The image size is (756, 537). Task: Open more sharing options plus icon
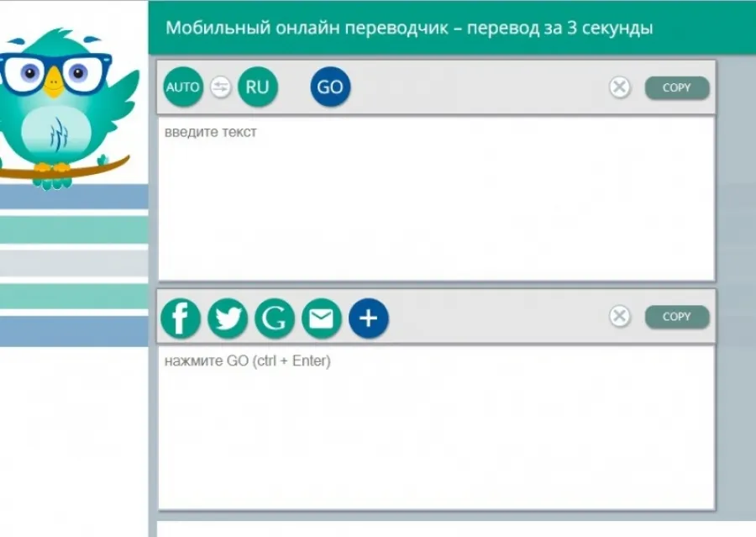(x=369, y=318)
